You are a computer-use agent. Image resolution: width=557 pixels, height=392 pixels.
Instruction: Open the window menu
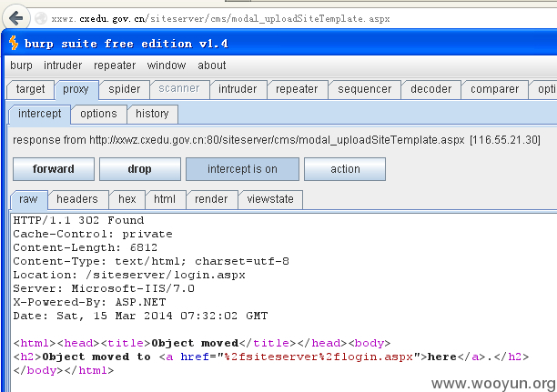point(167,65)
